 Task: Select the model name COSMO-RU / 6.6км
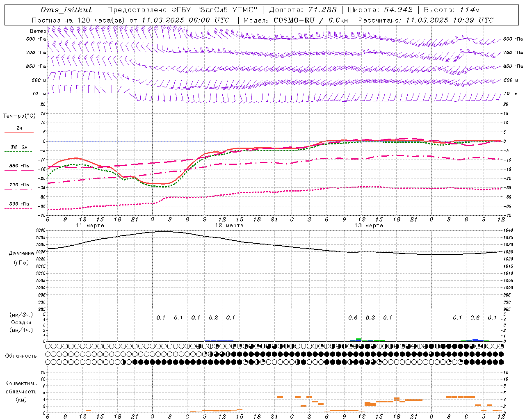311,20
